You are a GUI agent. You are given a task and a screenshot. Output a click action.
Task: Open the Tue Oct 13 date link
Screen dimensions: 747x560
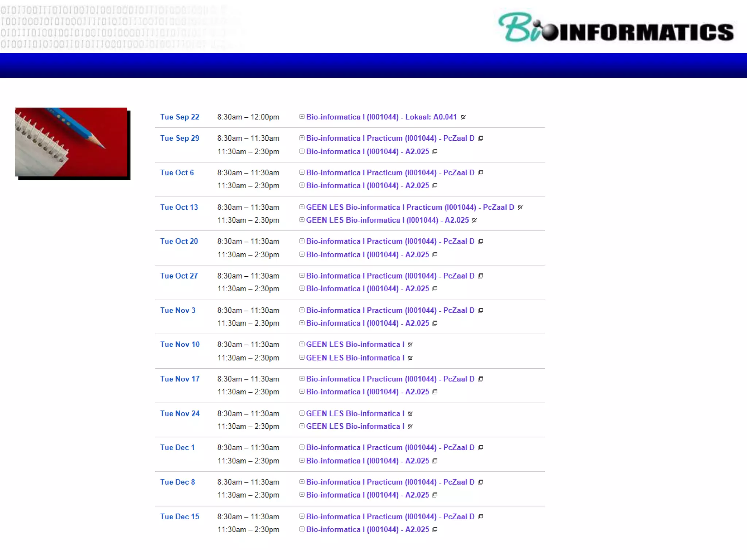(179, 207)
